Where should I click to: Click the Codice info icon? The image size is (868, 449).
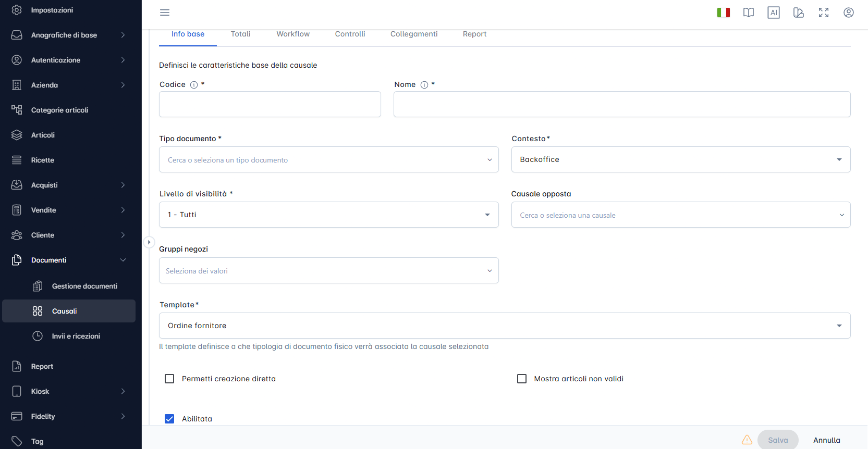(194, 85)
